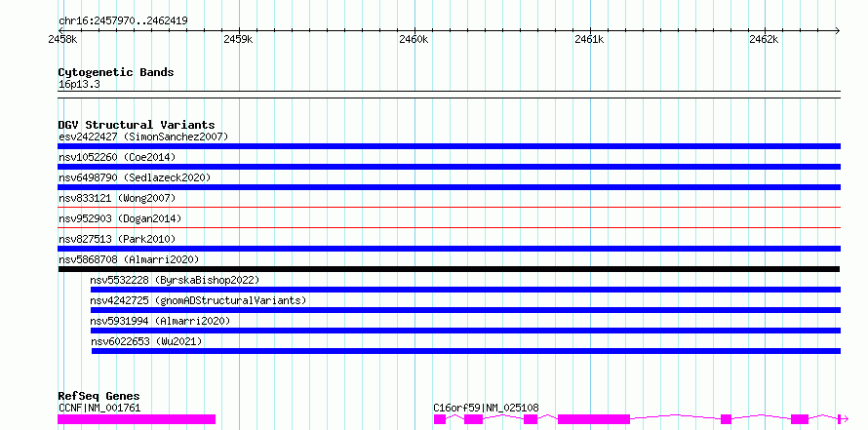
Task: Click the 2458k ruler marker
Action: (x=61, y=39)
